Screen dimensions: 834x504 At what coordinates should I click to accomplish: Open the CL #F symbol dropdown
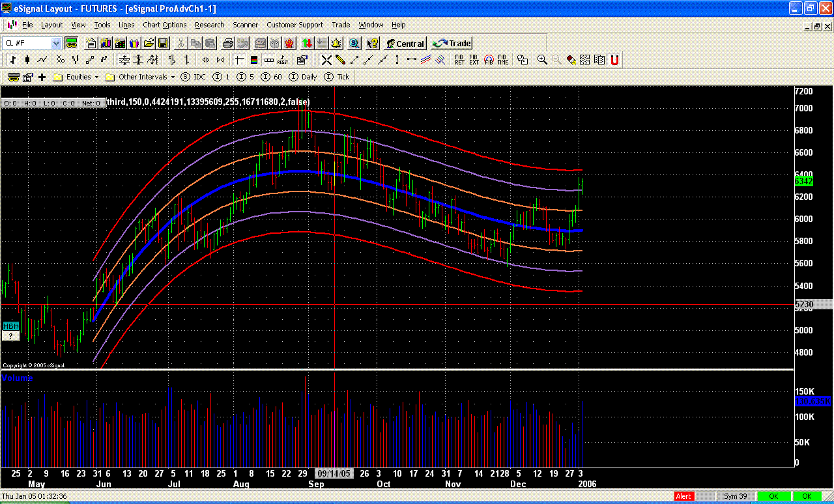(x=57, y=43)
